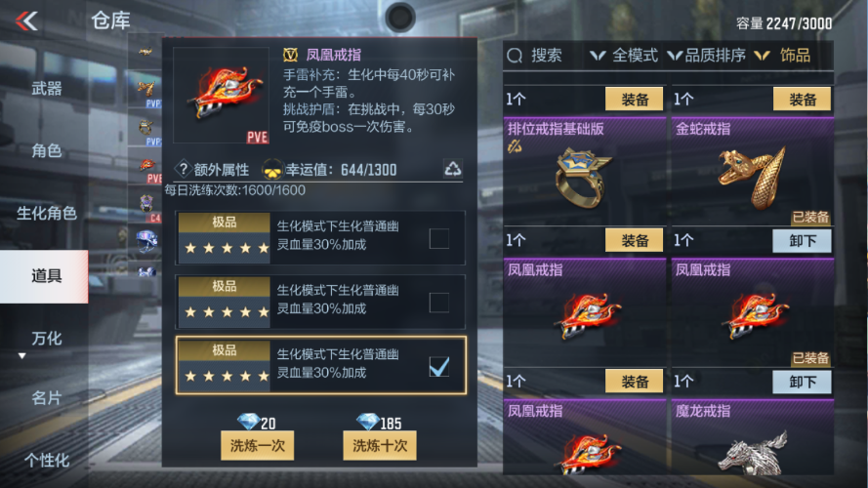Check the first 极品 attribute checkbox
This screenshot has width=868, height=488.
[439, 238]
